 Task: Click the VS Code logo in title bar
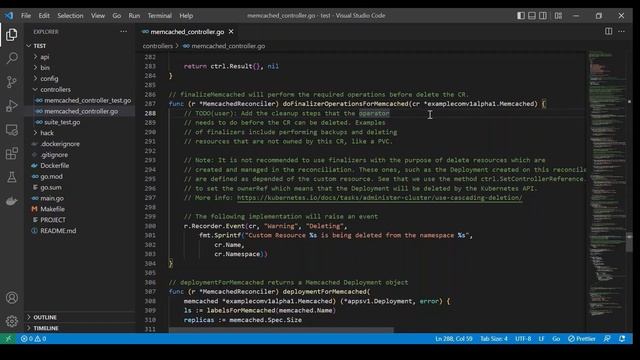coord(9,16)
